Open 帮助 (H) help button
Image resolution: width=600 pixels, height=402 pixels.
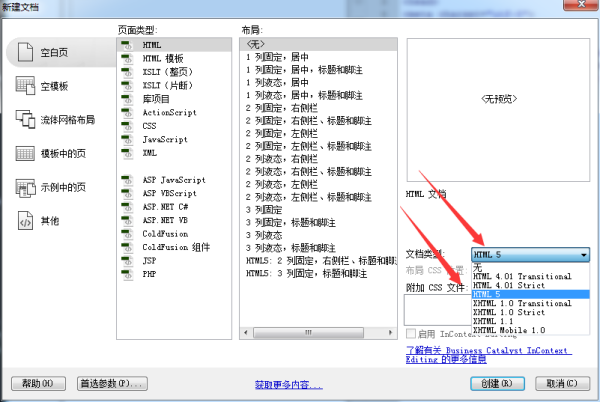(38, 383)
